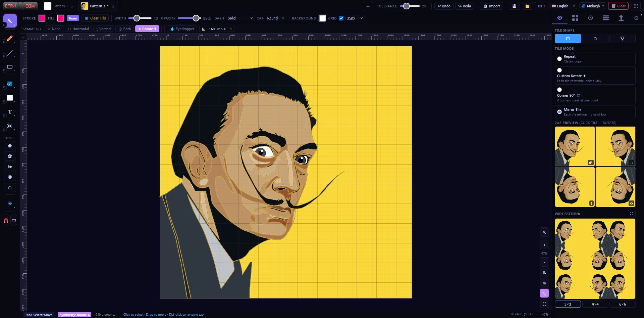Enable Rotate 4 symmetry
This screenshot has width=644, height=318.
pyautogui.click(x=147, y=29)
